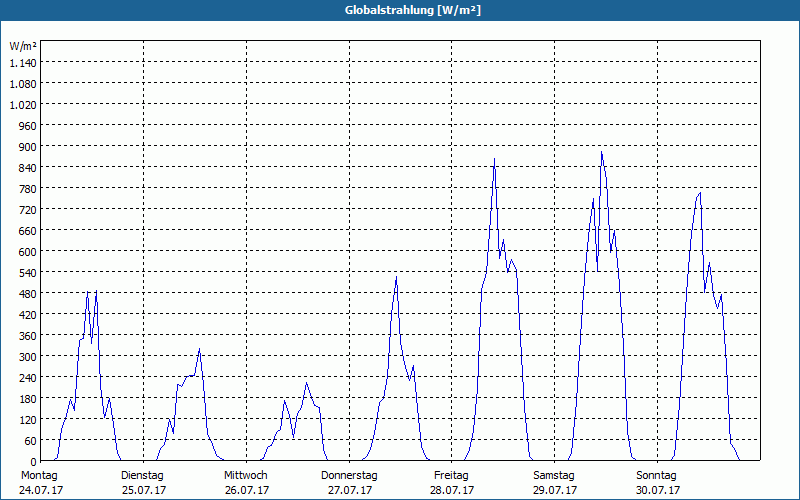Click the 240 y-axis value

29,378
